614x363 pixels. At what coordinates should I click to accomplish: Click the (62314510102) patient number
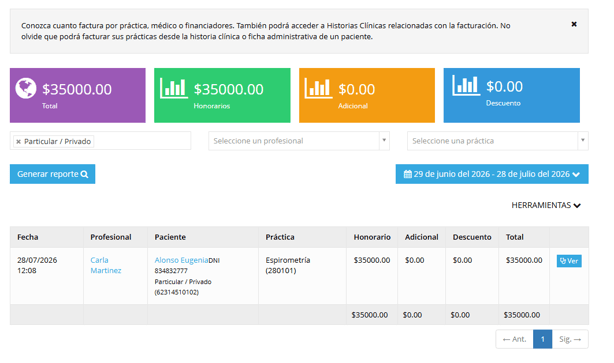(177, 292)
